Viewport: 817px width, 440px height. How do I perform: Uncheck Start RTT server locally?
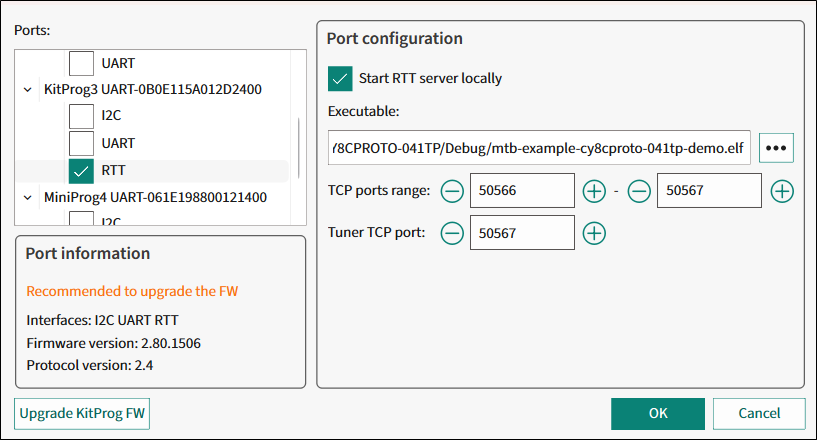click(340, 79)
